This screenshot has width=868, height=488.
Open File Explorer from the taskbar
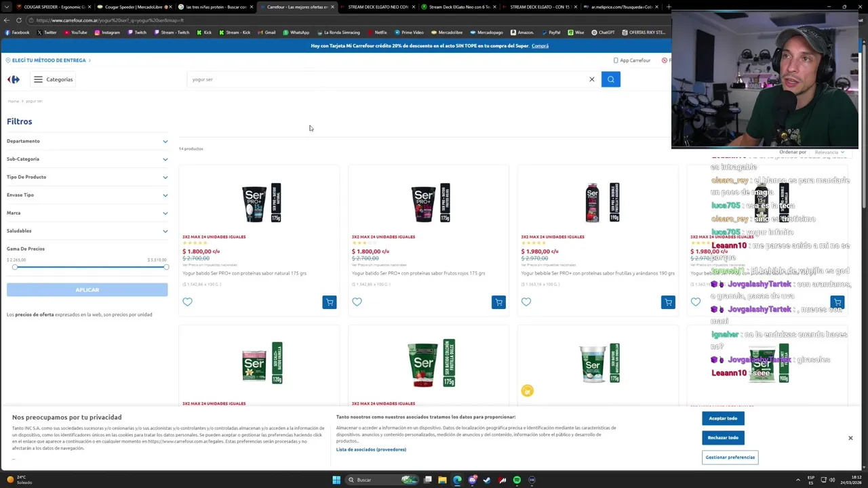click(442, 480)
